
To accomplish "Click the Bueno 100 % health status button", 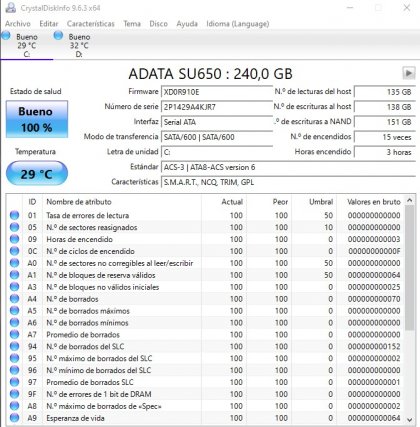I will (37, 119).
